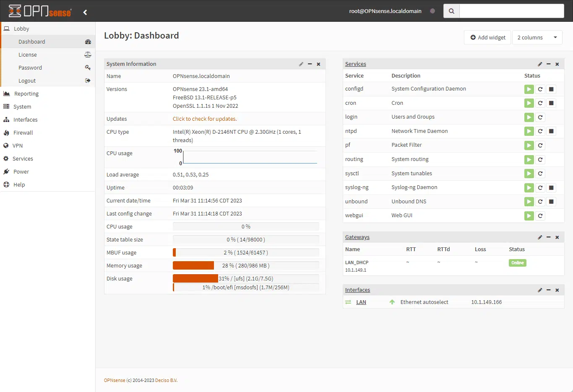Expand the Firewall menu section
The image size is (573, 392).
[x=23, y=133]
